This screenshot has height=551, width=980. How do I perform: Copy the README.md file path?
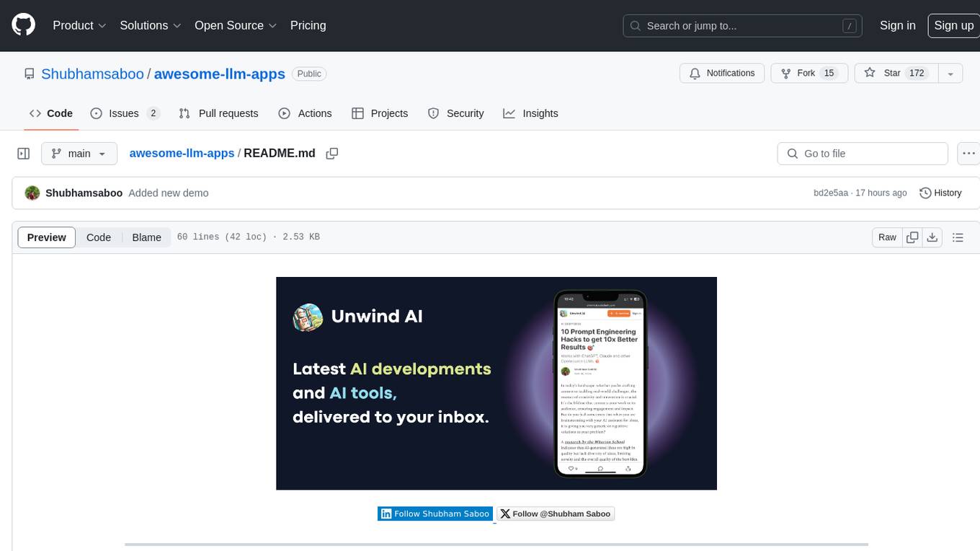pos(332,154)
